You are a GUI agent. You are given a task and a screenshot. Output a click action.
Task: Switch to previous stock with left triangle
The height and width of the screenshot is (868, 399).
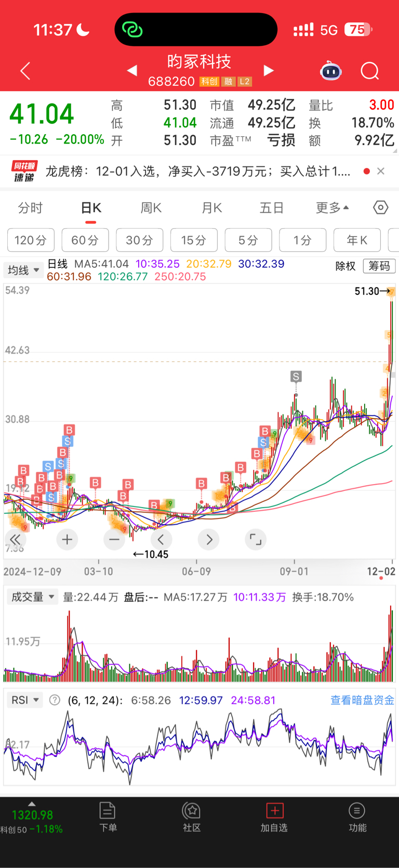coord(132,70)
